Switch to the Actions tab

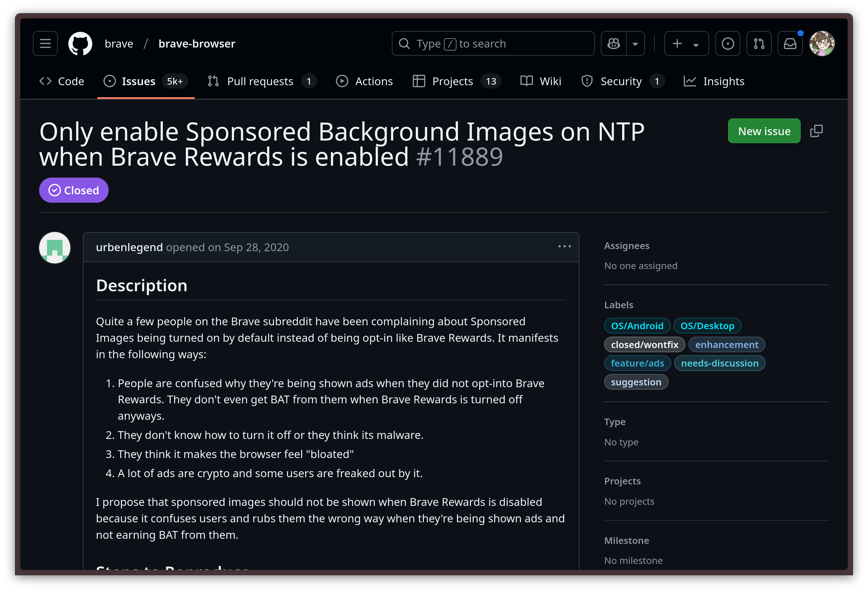(x=365, y=81)
